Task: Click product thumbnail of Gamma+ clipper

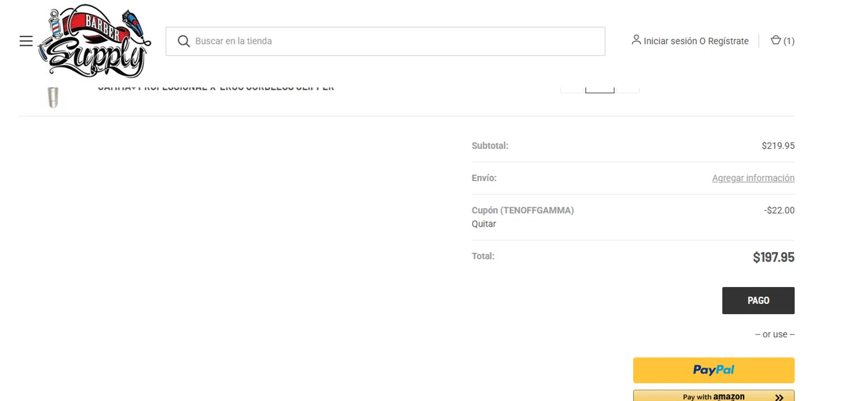Action: (x=53, y=97)
